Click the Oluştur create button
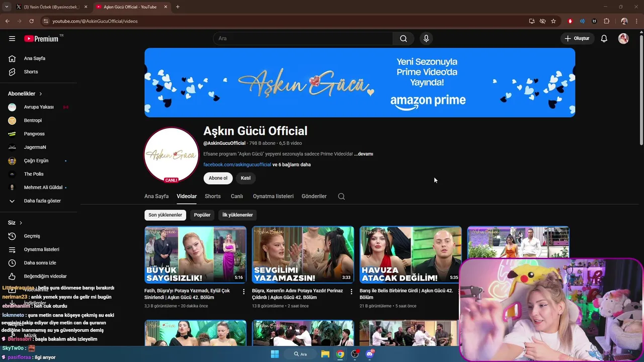The width and height of the screenshot is (644, 362). point(578,39)
